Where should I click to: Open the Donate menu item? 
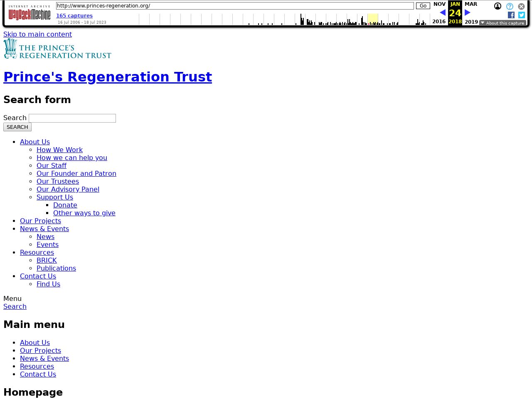(65, 205)
